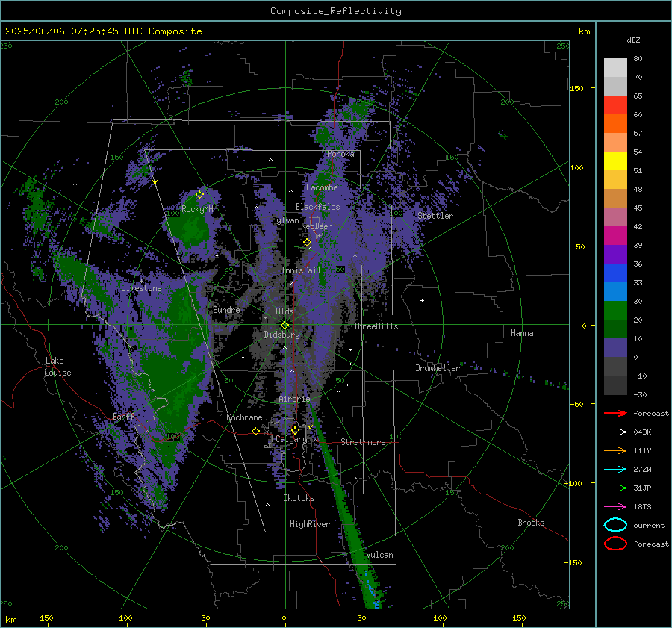The height and width of the screenshot is (628, 672).
Task: Click the Limestone label
Action: (x=141, y=288)
